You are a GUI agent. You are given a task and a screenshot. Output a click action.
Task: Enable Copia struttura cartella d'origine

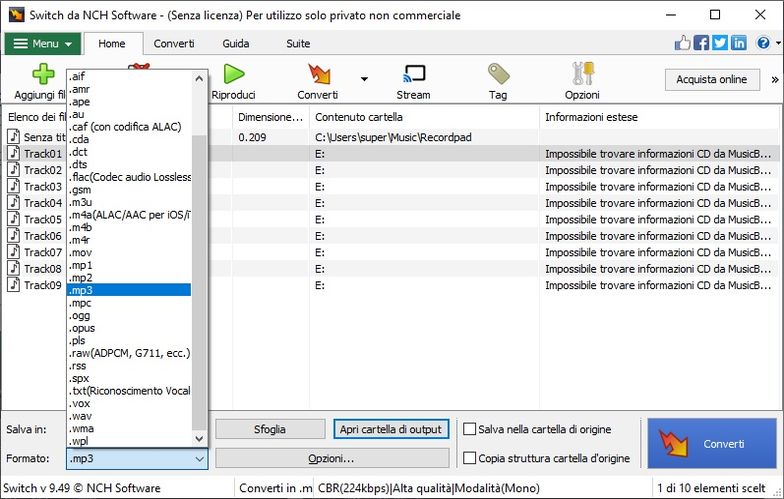[x=469, y=458]
